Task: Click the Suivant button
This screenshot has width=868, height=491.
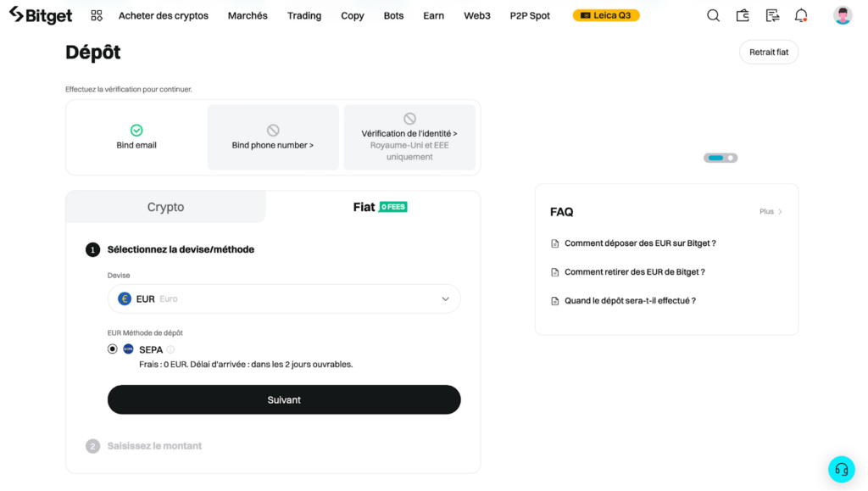Action: (x=283, y=399)
